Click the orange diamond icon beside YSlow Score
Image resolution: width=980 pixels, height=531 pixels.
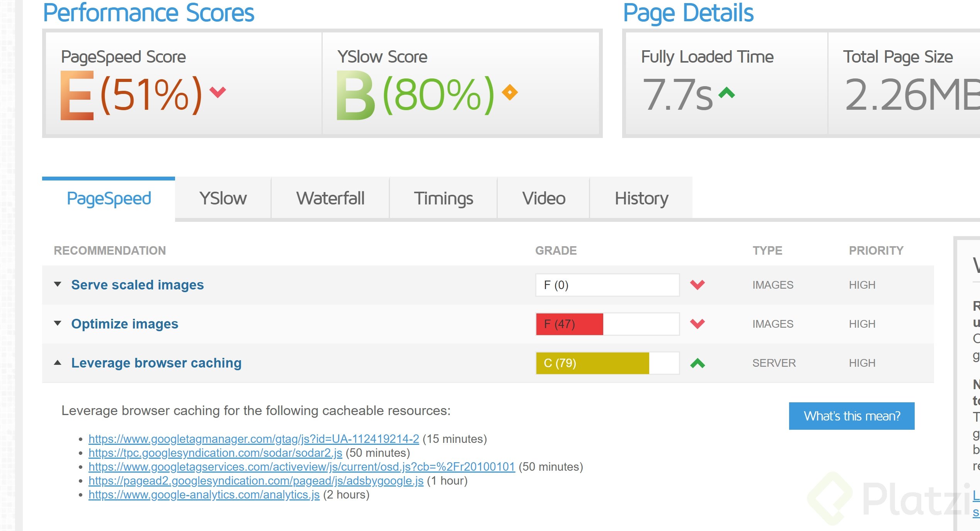point(510,92)
